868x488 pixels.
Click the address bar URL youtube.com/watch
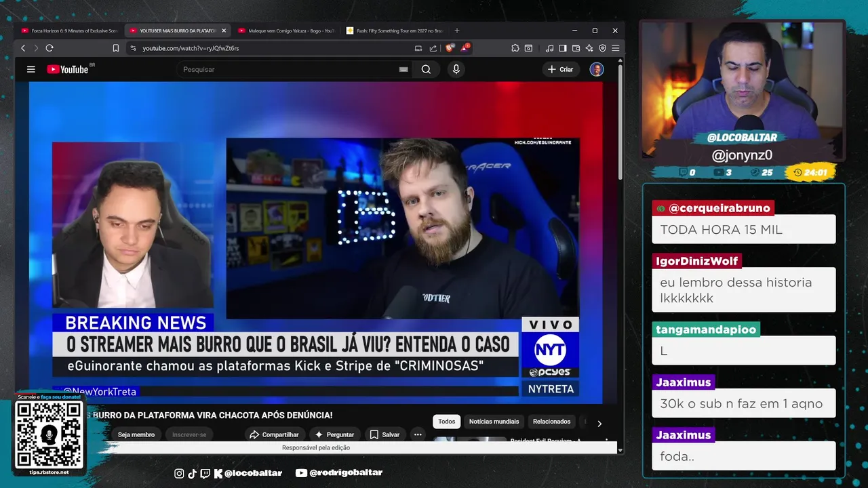coord(191,48)
